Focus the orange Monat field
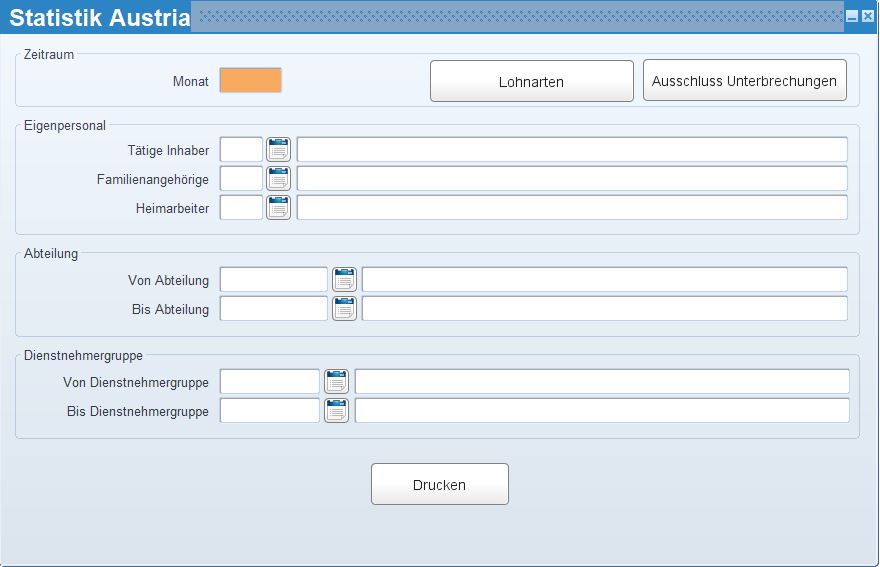880x567 pixels. coord(250,80)
